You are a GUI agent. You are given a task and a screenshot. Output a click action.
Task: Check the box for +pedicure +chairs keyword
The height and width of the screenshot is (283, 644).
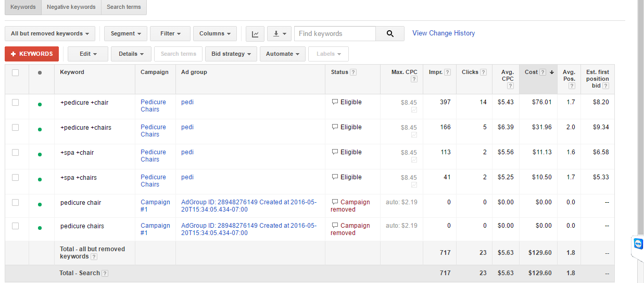(16, 127)
